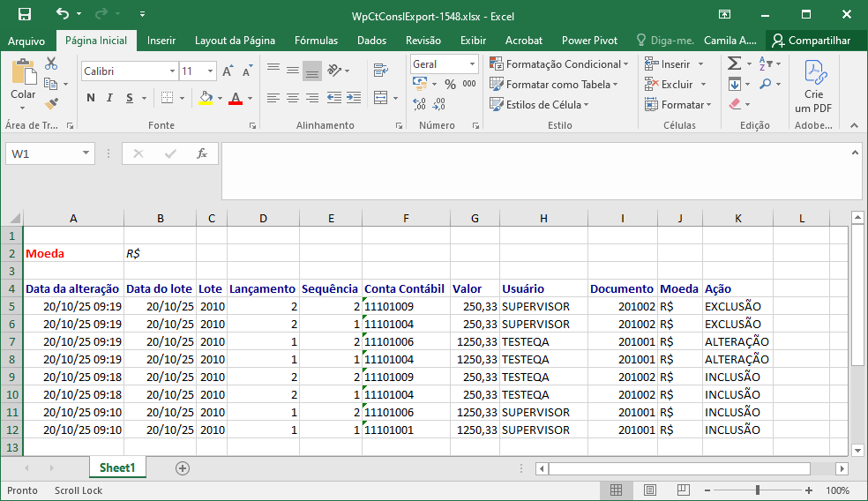Click the yellow fill color button
Image resolution: width=868 pixels, height=501 pixels.
tap(206, 98)
